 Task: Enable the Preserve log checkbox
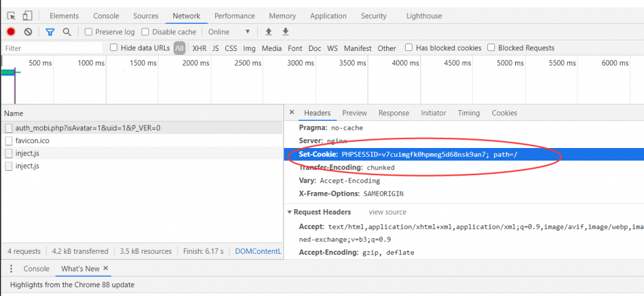[88, 31]
